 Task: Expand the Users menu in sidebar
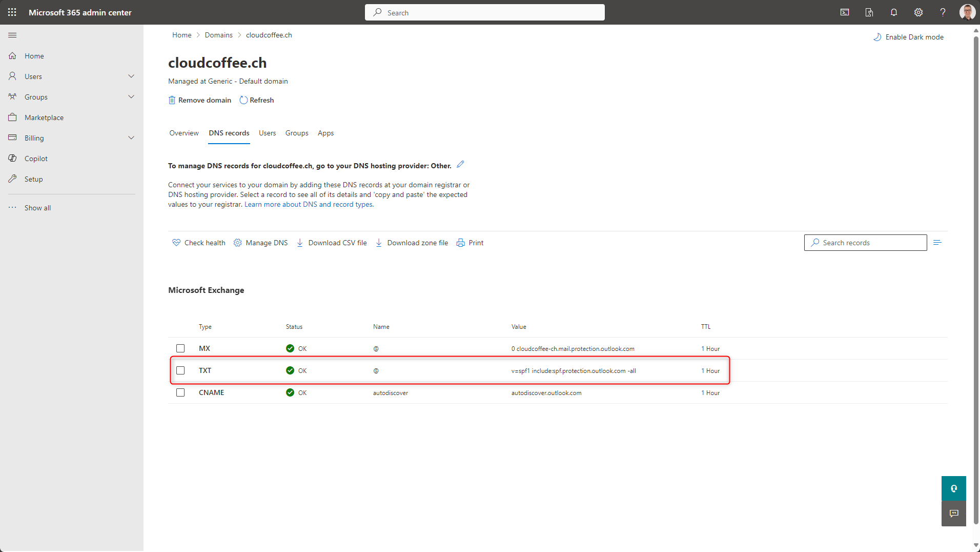131,76
